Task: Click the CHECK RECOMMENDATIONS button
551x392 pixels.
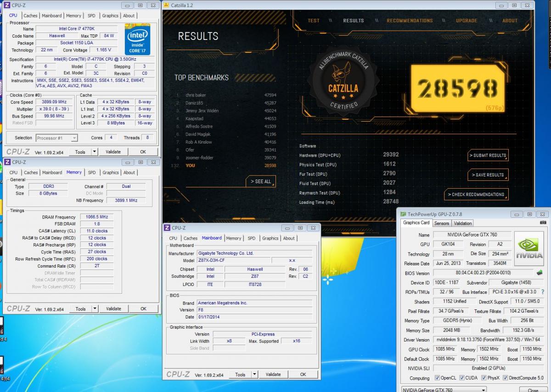Action: pyautogui.click(x=476, y=194)
